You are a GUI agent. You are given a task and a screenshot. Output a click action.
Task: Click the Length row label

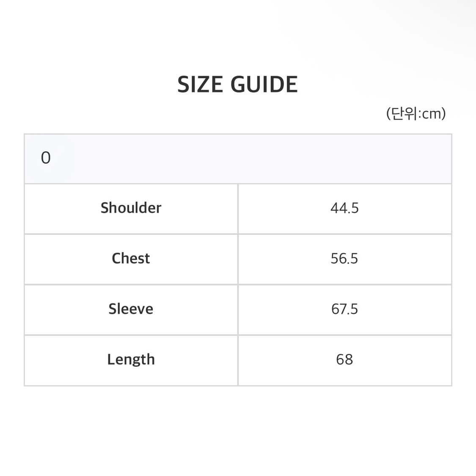(x=131, y=359)
